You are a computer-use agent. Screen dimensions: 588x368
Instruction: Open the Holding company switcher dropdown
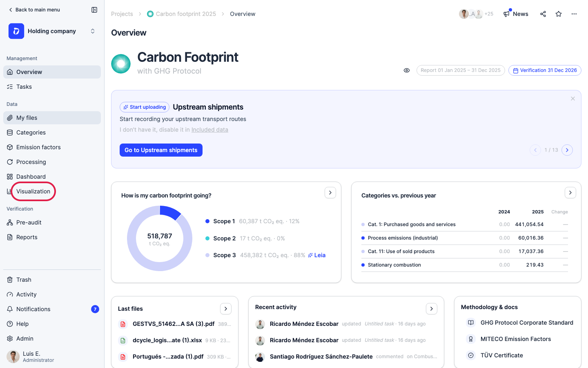coord(93,31)
